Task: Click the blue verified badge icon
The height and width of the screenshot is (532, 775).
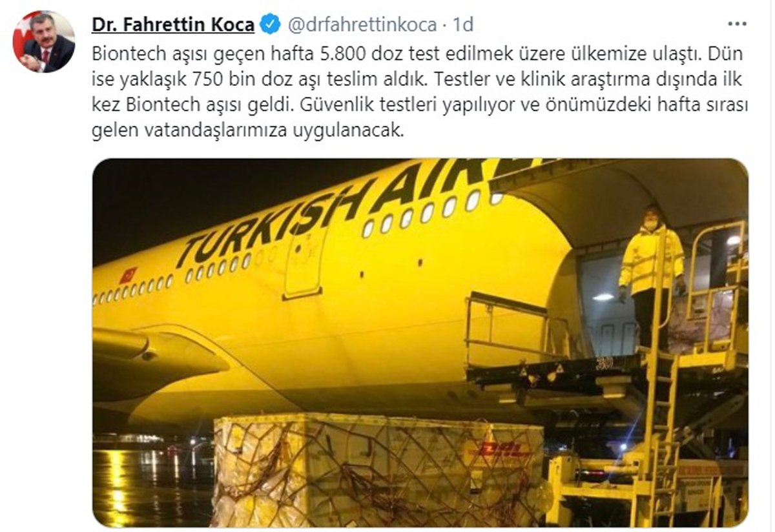Action: pyautogui.click(x=270, y=25)
